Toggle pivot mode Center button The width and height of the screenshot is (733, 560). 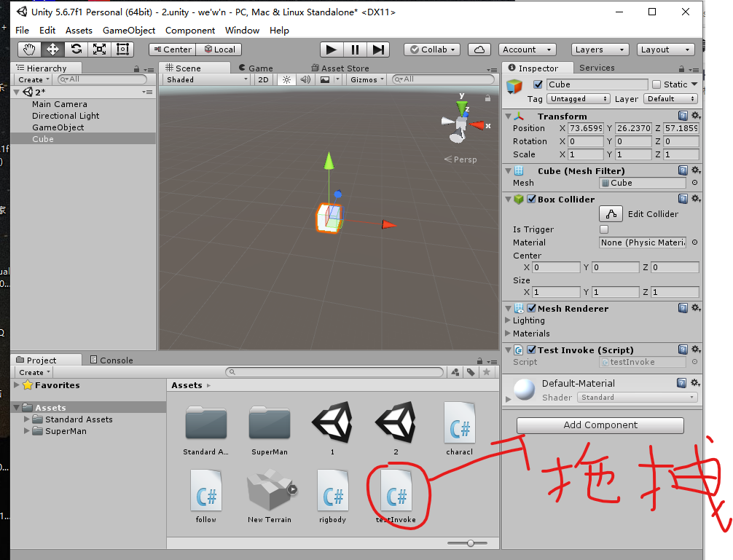[x=172, y=50]
